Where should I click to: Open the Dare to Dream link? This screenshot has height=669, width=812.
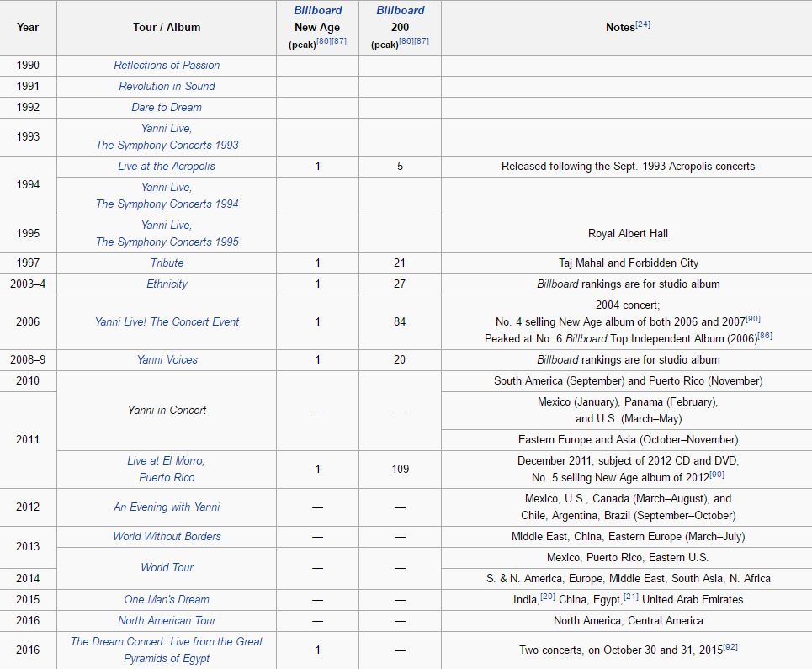pyautogui.click(x=167, y=107)
